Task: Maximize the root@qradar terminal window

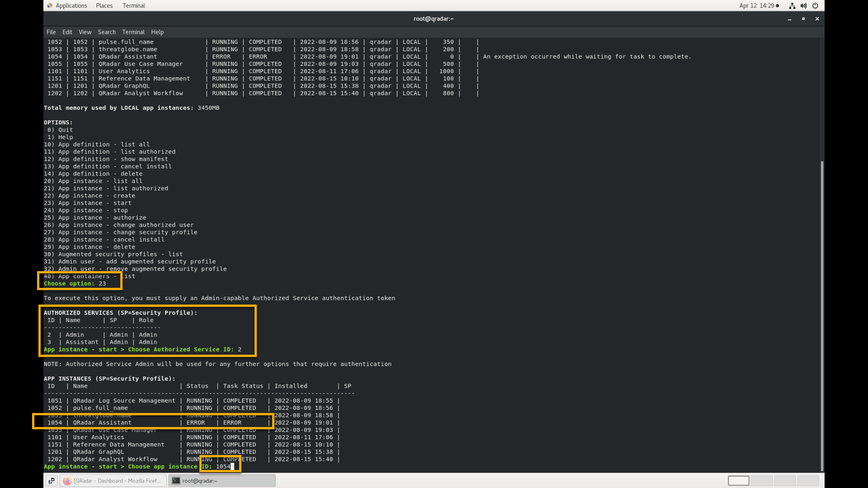Action: point(803,19)
